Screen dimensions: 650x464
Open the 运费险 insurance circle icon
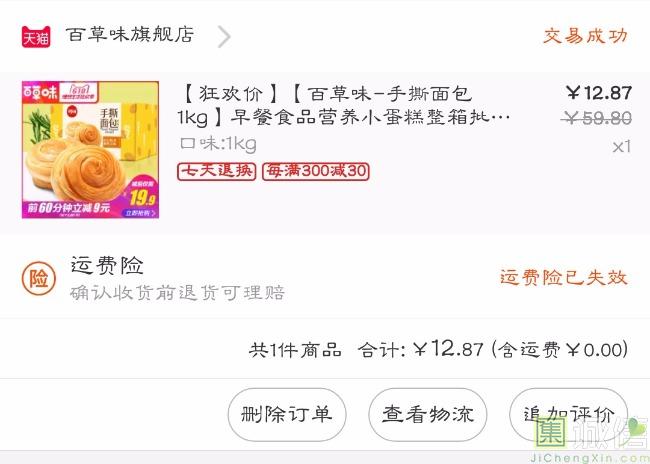(x=39, y=278)
